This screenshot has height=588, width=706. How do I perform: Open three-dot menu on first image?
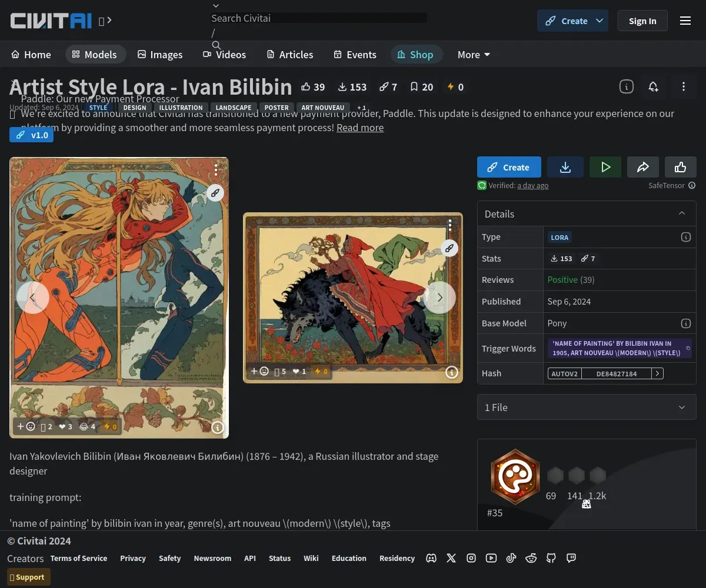216,170
